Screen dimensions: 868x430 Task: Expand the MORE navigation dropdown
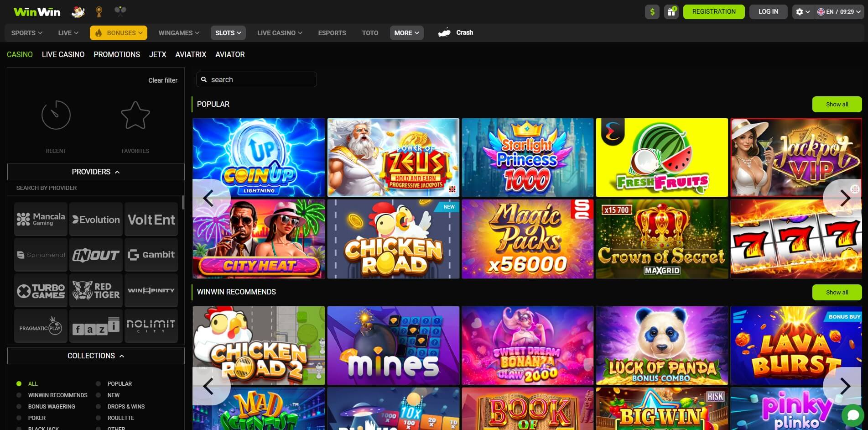[406, 32]
